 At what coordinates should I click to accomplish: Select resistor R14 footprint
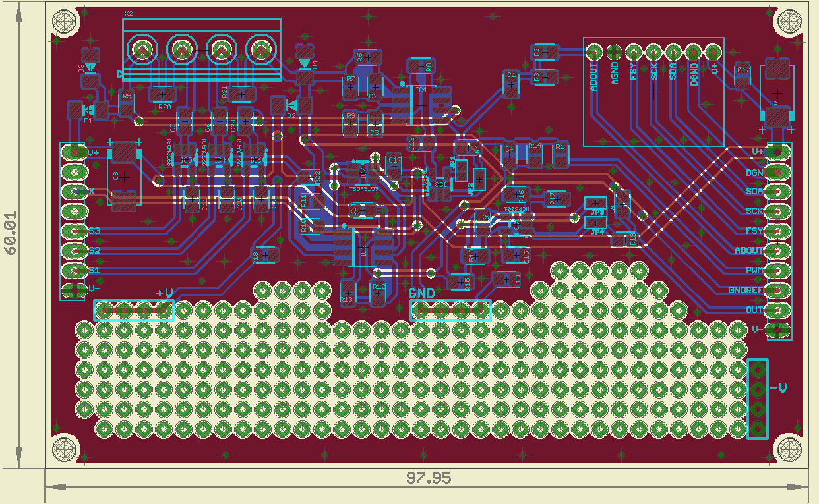[533, 154]
